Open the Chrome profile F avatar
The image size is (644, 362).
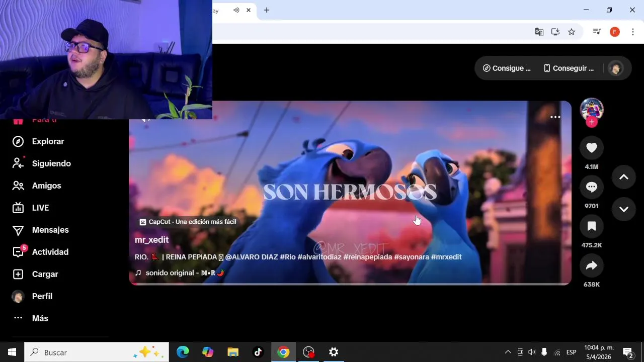(x=615, y=32)
